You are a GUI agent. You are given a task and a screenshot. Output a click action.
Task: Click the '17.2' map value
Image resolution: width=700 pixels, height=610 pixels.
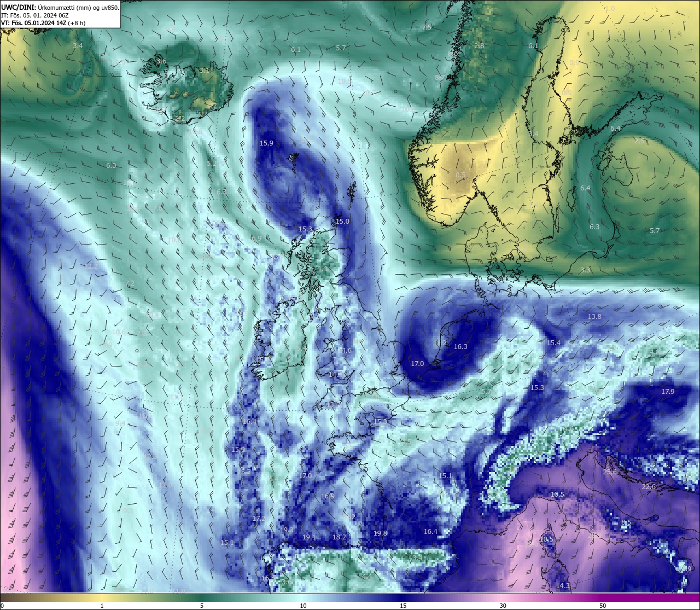259,518
